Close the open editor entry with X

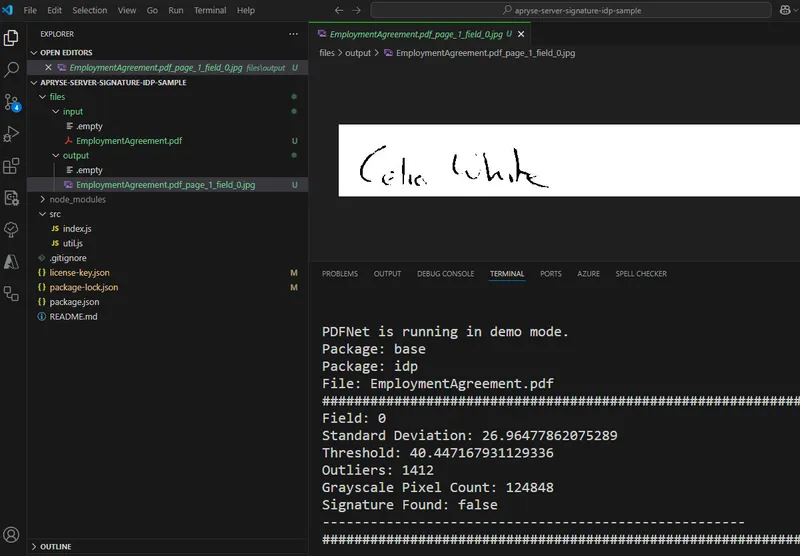48,67
